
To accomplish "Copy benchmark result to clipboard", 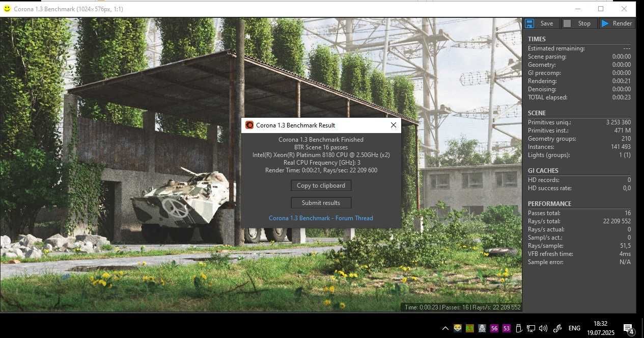I will coord(321,186).
